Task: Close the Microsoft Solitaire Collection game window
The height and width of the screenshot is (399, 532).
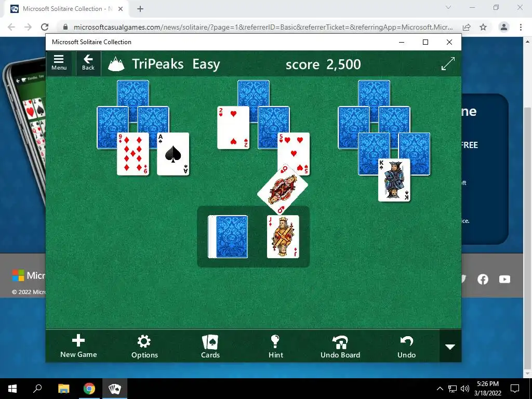Action: (449, 42)
